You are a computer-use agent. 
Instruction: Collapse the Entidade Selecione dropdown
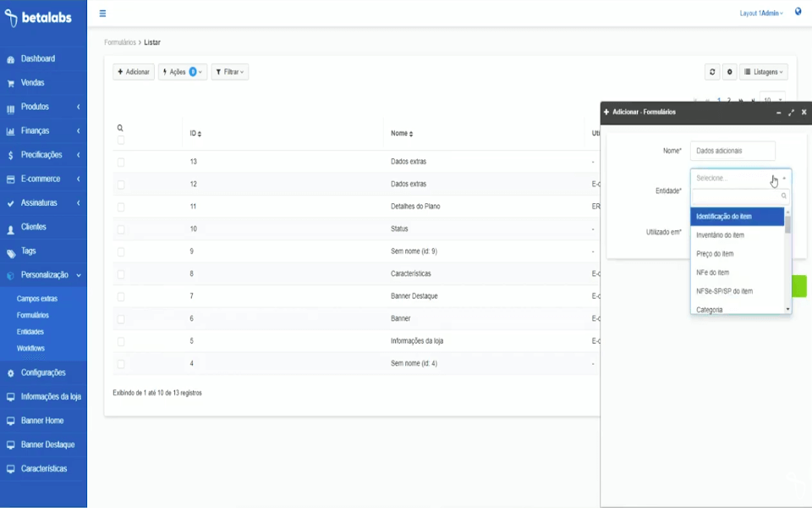tap(741, 178)
